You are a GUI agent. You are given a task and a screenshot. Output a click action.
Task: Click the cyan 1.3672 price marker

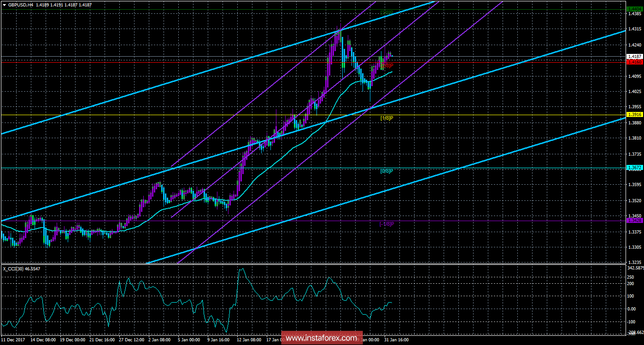(x=633, y=168)
